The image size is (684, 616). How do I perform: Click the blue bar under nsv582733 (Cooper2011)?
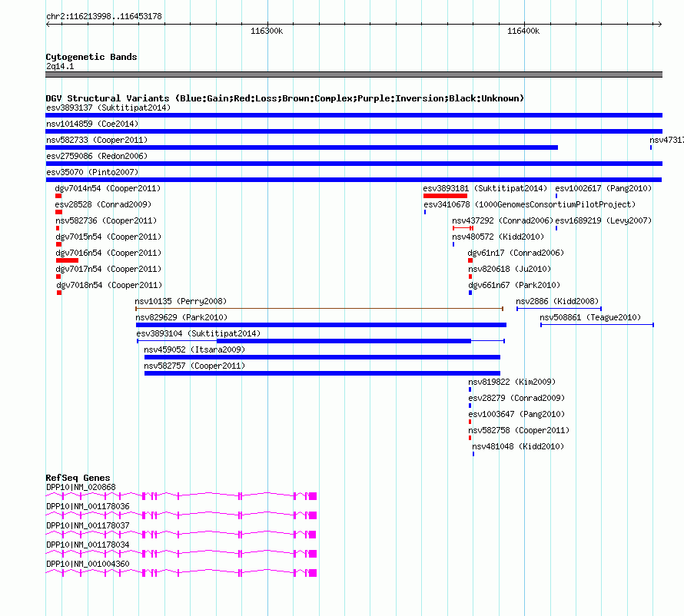point(301,147)
